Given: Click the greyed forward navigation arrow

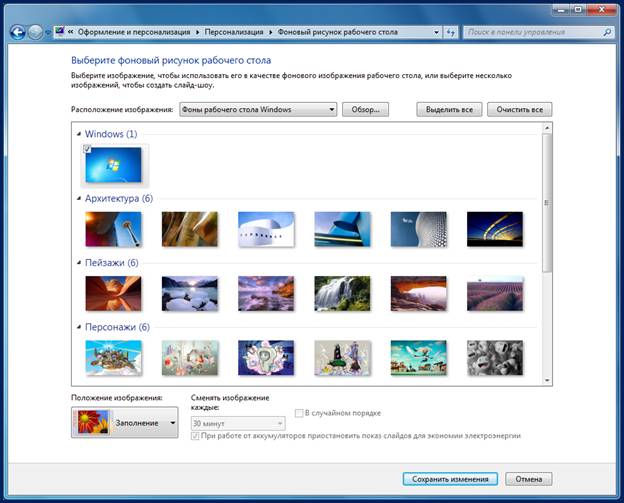Looking at the screenshot, I should 35,32.
